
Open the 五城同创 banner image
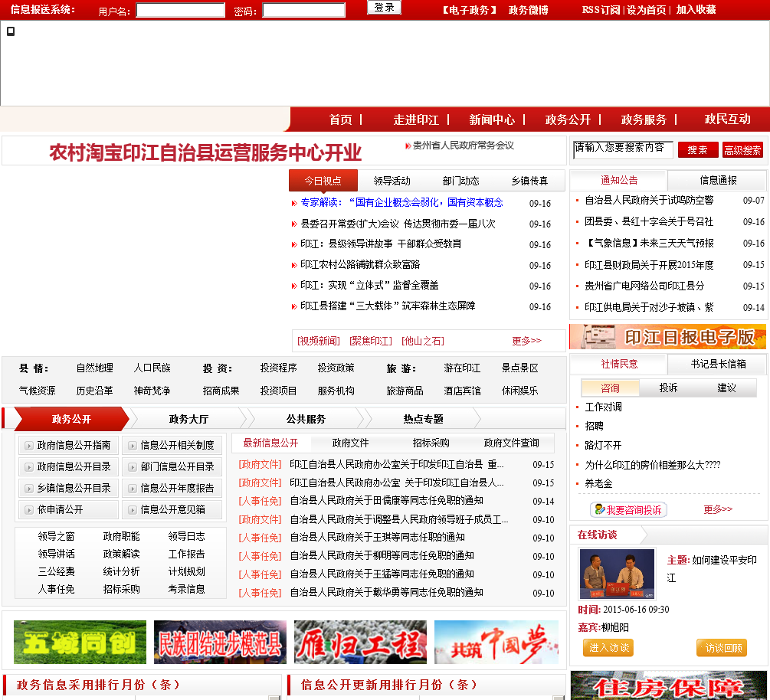click(x=80, y=642)
